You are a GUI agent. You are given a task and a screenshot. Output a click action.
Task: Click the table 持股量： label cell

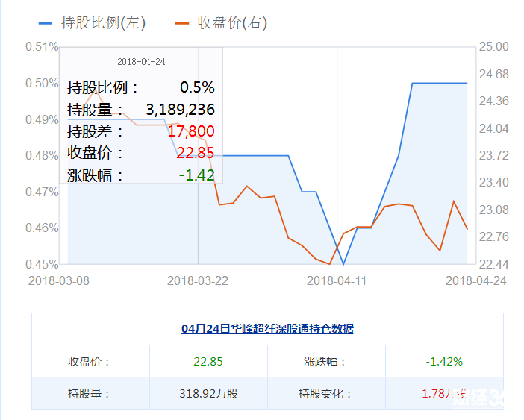[x=89, y=394]
